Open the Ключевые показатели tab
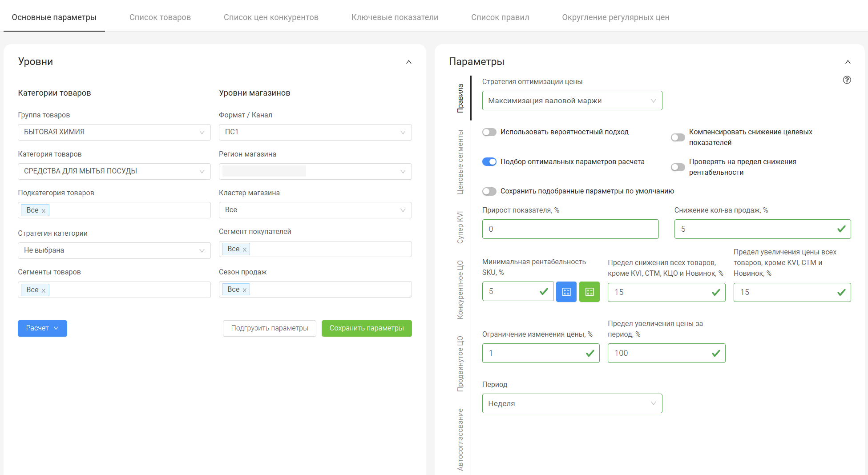This screenshot has width=868, height=475. pos(395,17)
